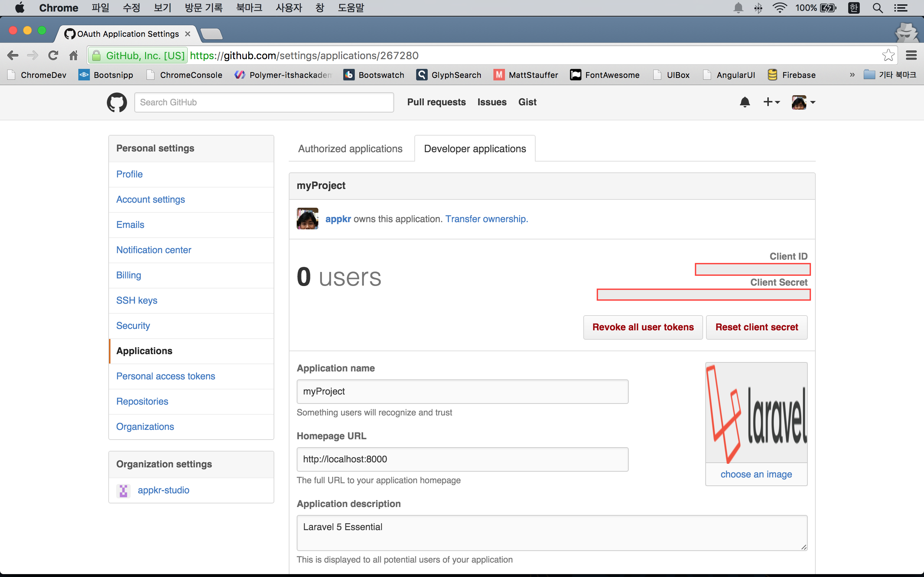The width and height of the screenshot is (924, 577).
Task: Expand the Organizations sidebar item
Action: 145,426
